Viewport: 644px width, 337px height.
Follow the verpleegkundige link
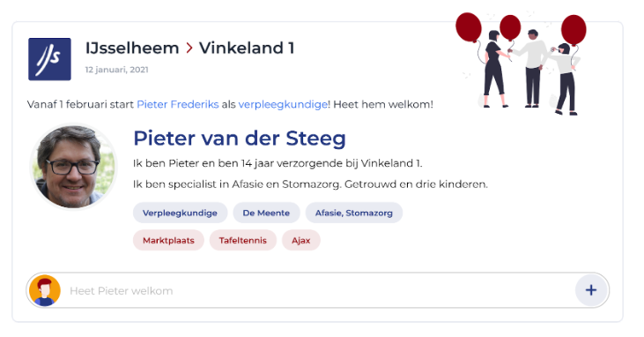tap(283, 104)
